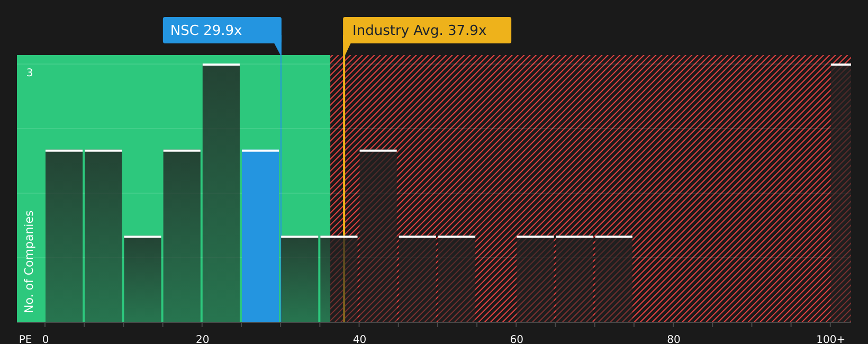
Task: Click the bar at PE 35-40
Action: coord(339,279)
